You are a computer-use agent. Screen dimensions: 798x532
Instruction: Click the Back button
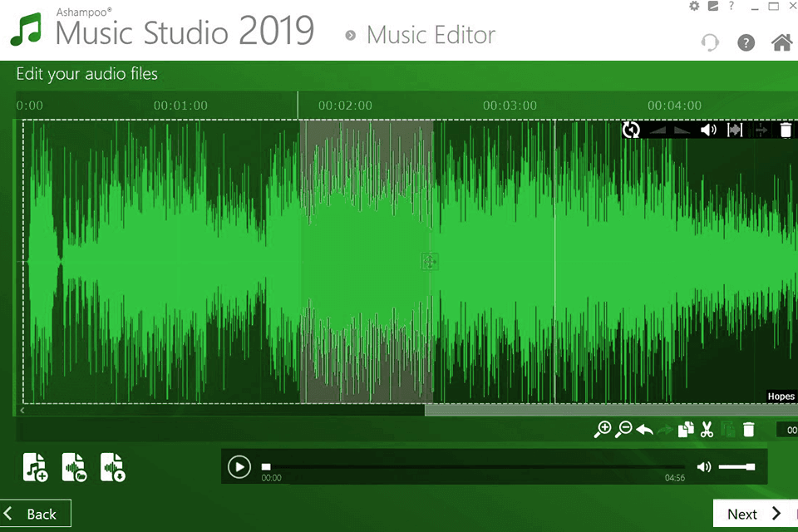(x=35, y=514)
